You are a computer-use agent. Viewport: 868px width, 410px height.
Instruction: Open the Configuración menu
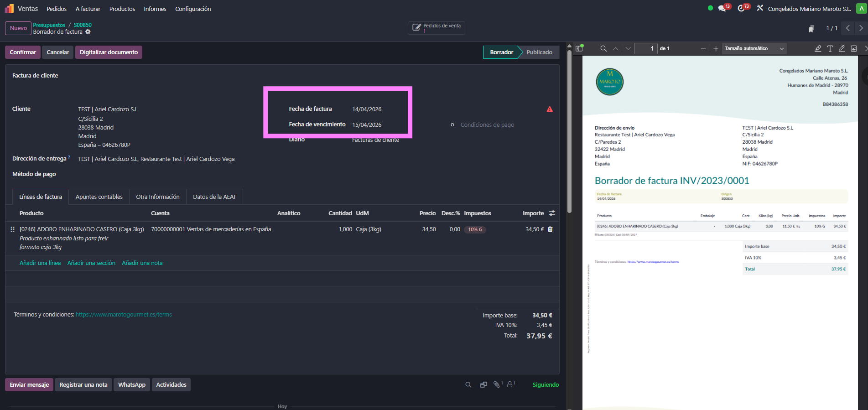coord(193,9)
